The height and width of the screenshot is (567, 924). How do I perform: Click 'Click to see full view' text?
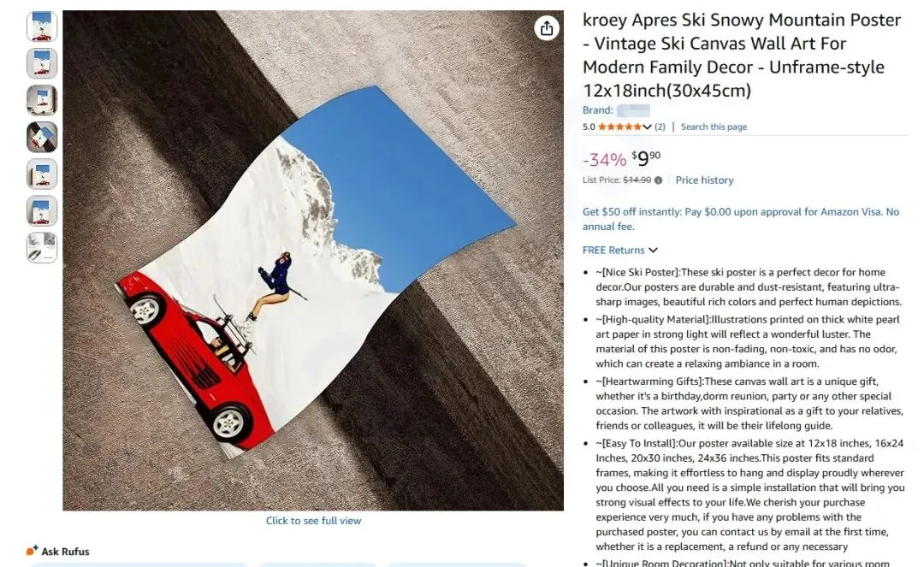(x=313, y=521)
